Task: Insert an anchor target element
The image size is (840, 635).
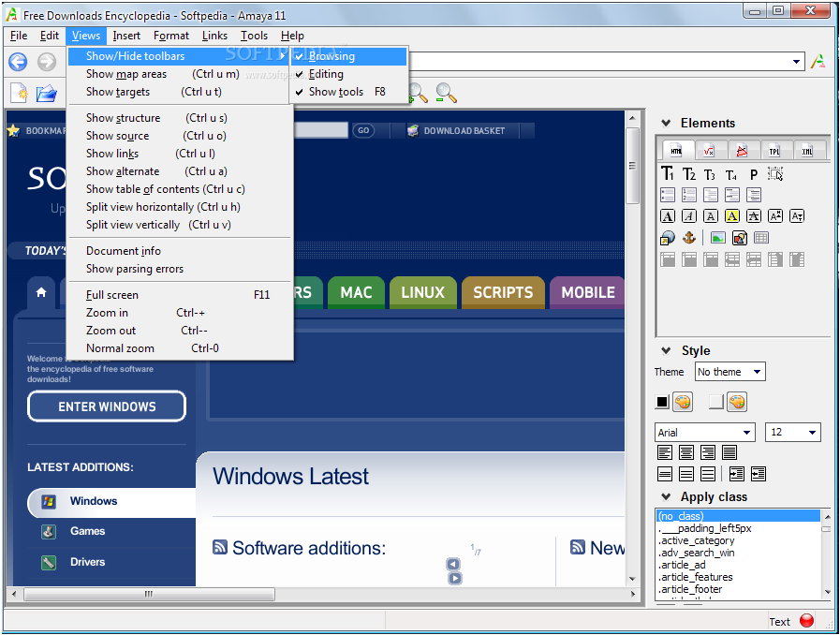Action: (x=689, y=237)
